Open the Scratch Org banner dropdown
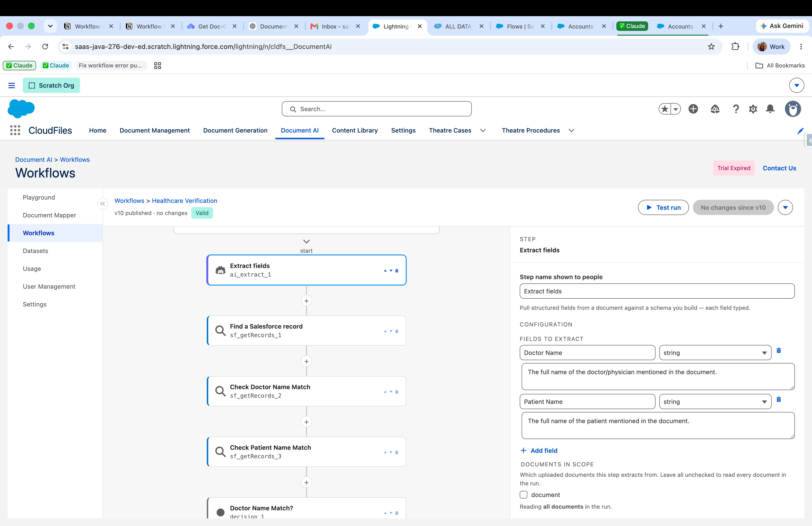Screen dimensions: 812x526 click(797, 85)
